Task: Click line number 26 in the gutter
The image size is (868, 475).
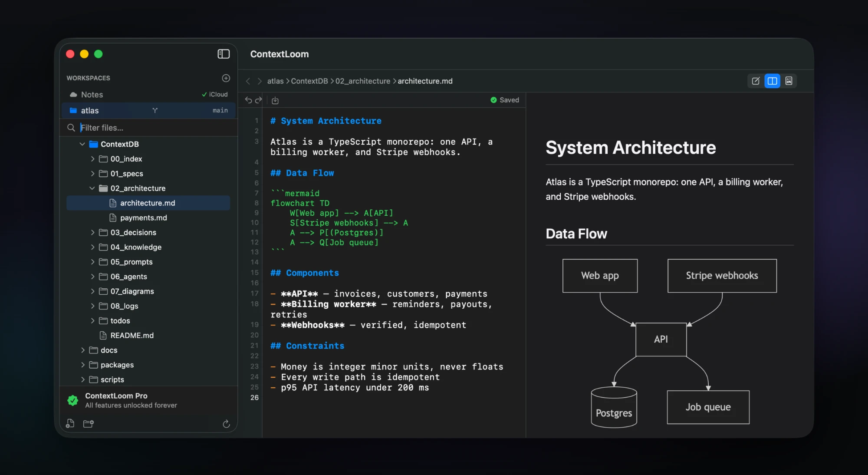Action: coord(254,398)
